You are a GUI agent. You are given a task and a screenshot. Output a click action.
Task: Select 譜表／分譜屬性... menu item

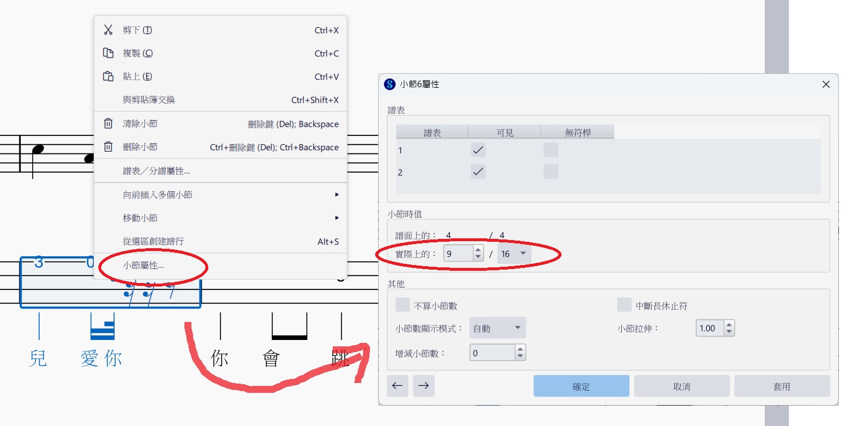(156, 171)
